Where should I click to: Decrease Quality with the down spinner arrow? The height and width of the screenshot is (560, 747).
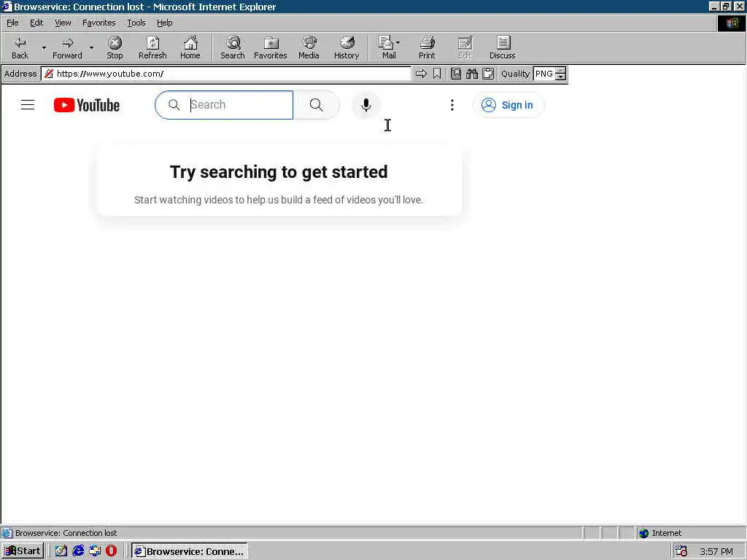(x=561, y=77)
